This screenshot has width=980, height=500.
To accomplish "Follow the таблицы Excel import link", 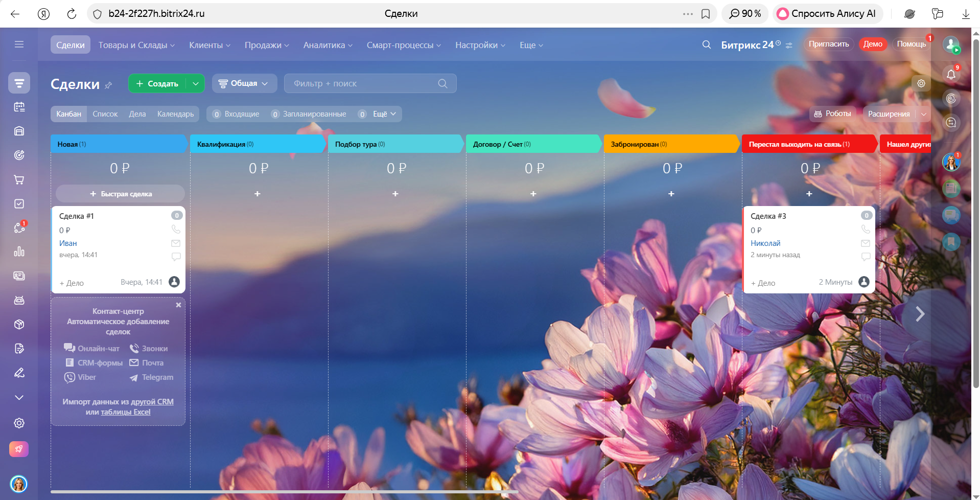I will click(126, 412).
